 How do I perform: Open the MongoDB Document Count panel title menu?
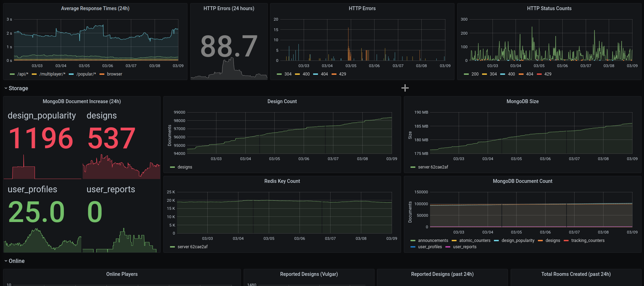[523, 181]
